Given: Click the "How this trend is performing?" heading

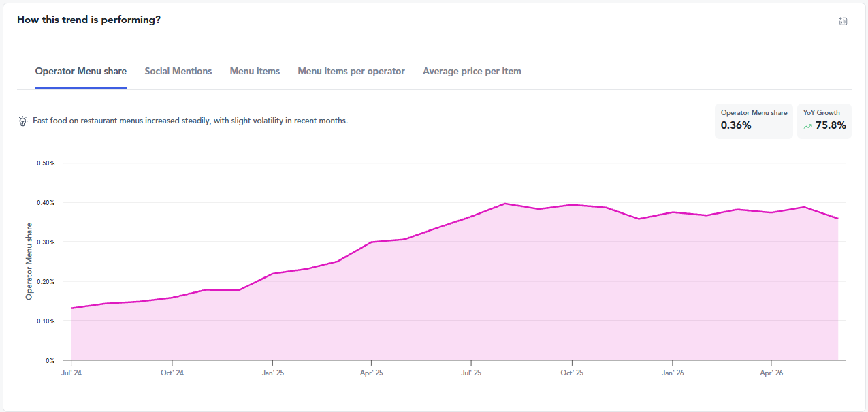Looking at the screenshot, I should point(89,20).
